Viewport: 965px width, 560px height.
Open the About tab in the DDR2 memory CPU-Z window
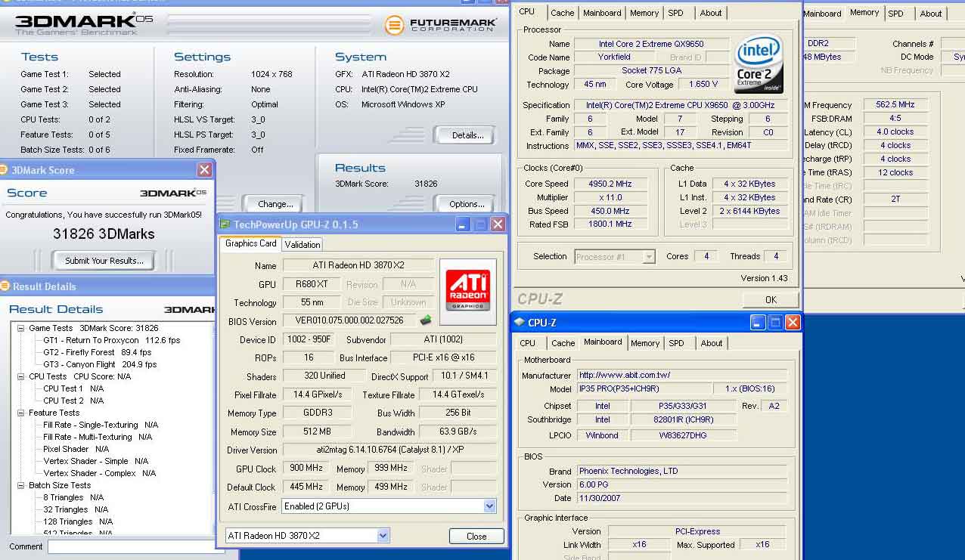(x=931, y=14)
